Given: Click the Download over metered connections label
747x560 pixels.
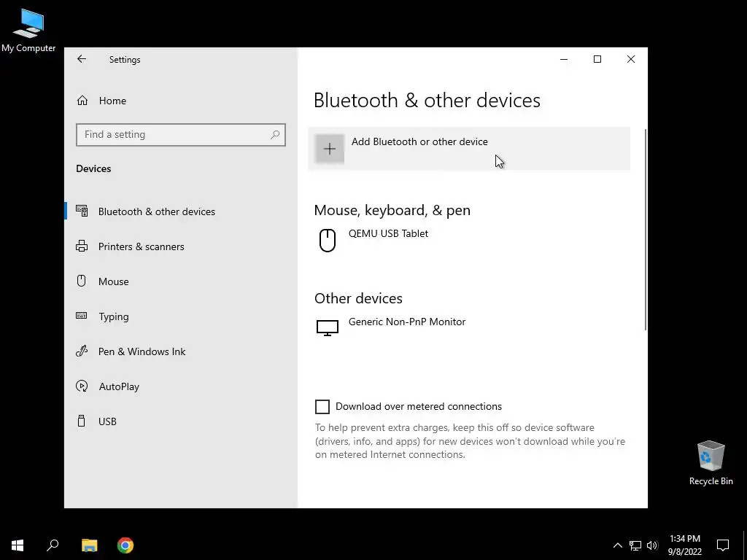Looking at the screenshot, I should pyautogui.click(x=419, y=407).
